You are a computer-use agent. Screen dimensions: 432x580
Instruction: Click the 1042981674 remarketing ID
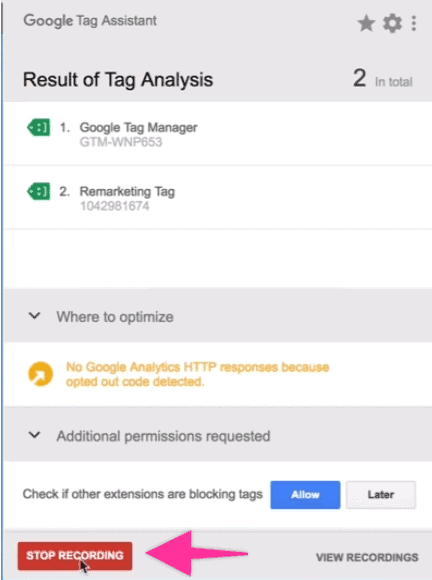coord(115,206)
